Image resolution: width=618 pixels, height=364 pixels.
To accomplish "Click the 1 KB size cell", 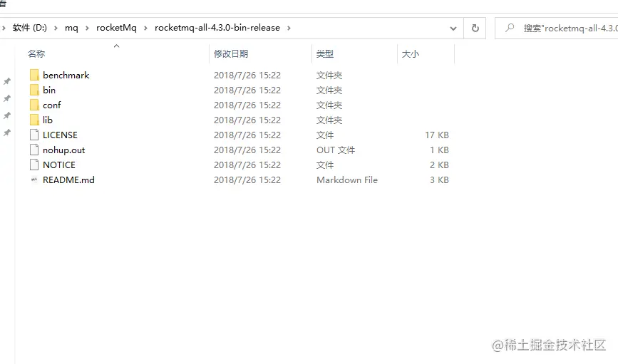I will coord(439,150).
